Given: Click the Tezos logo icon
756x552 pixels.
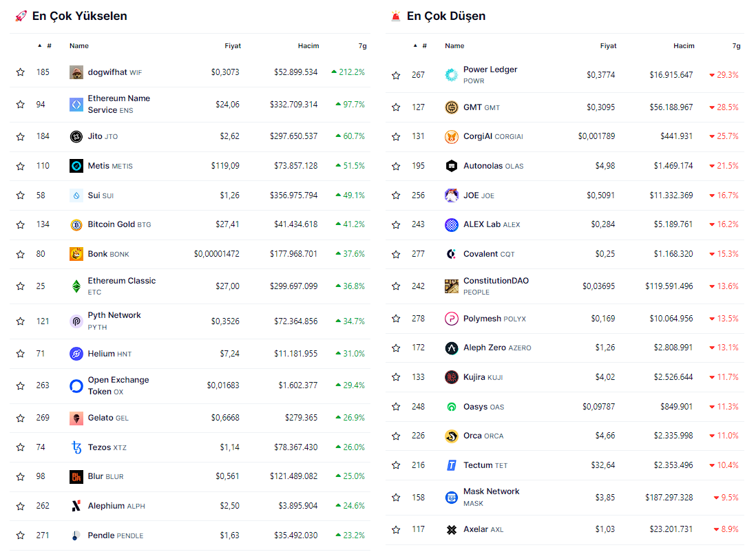Looking at the screenshot, I should [x=76, y=447].
